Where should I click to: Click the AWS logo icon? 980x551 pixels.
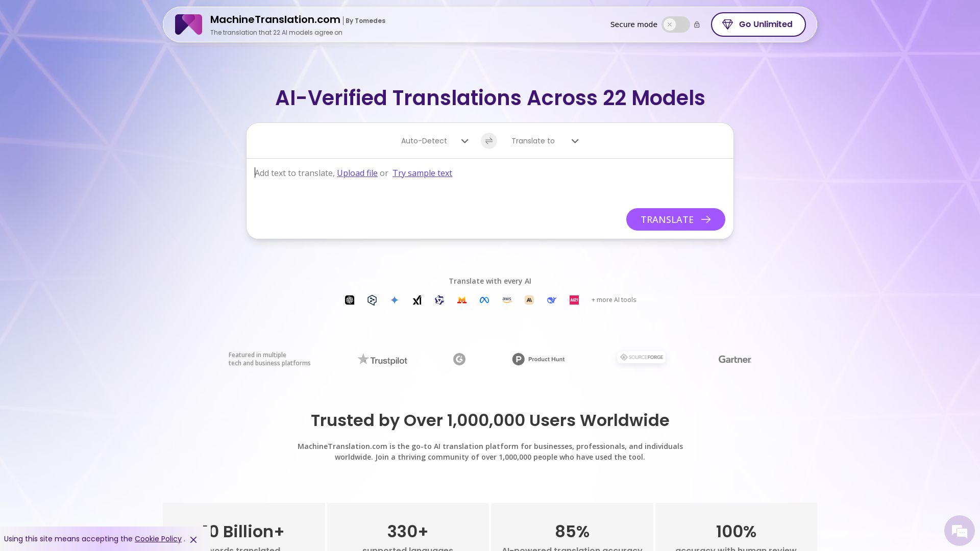pos(507,300)
